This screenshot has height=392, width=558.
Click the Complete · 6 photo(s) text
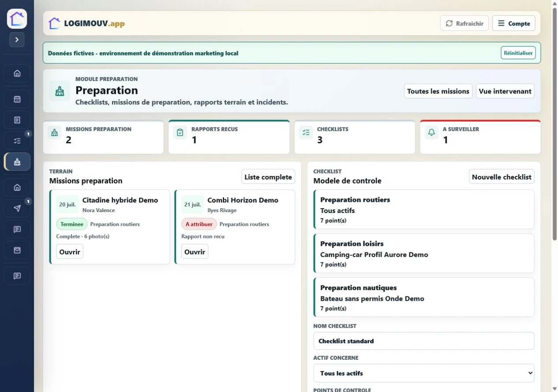tap(83, 236)
